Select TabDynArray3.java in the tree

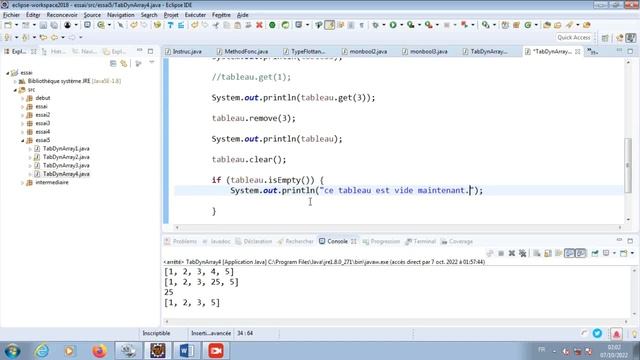tap(66, 165)
